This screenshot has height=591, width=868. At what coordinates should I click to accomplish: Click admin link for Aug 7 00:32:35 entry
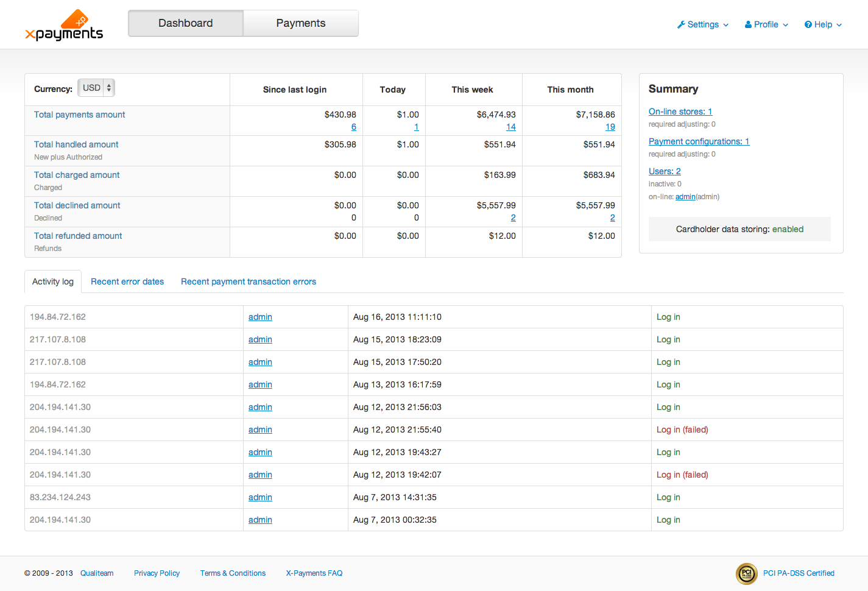click(x=260, y=520)
